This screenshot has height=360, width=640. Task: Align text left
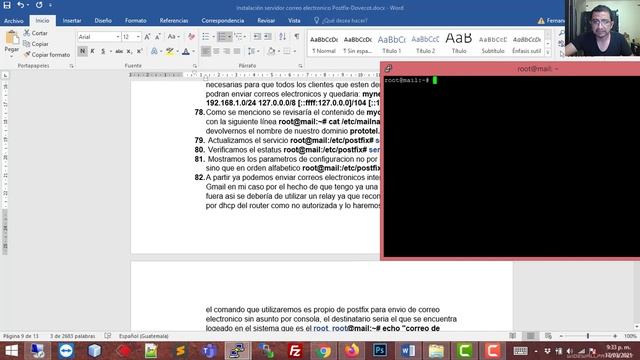coord(206,51)
